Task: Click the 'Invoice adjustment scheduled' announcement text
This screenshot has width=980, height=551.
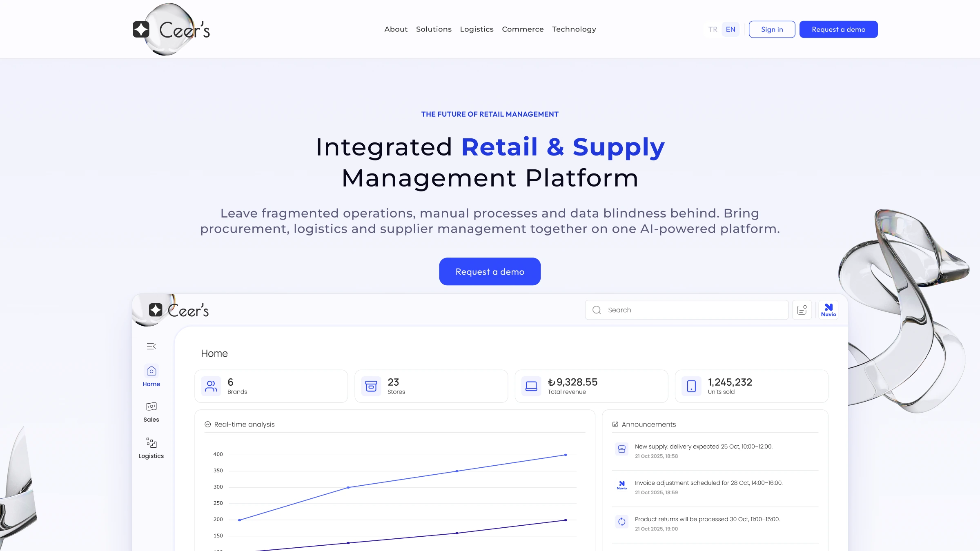Action: [x=708, y=483]
